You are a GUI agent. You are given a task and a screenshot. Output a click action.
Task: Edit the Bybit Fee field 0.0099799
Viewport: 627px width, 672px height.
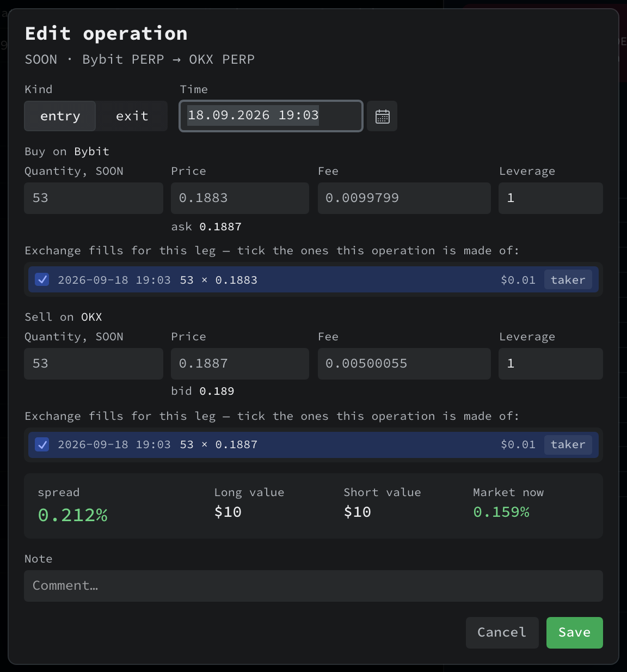click(x=404, y=198)
